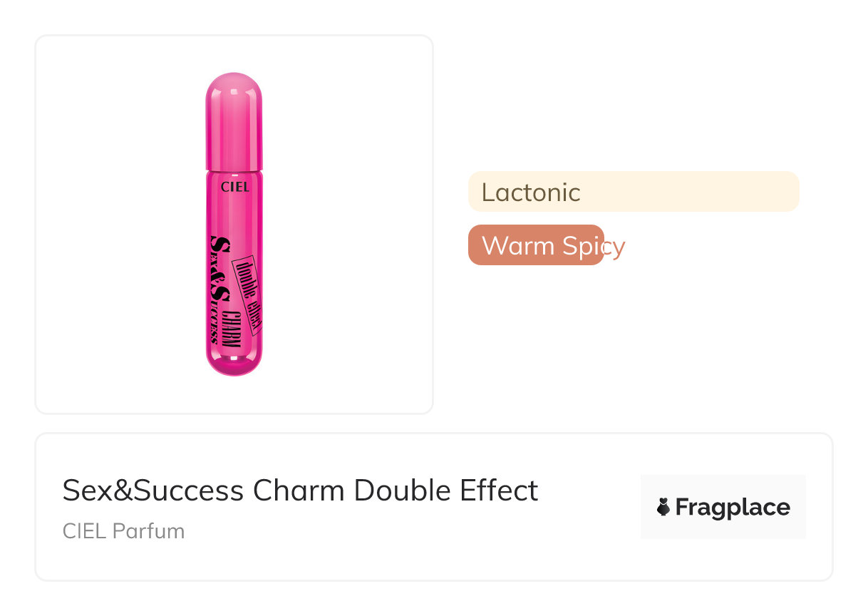868x616 pixels.
Task: Click 'Sex&Success' in the product title
Action: click(153, 491)
